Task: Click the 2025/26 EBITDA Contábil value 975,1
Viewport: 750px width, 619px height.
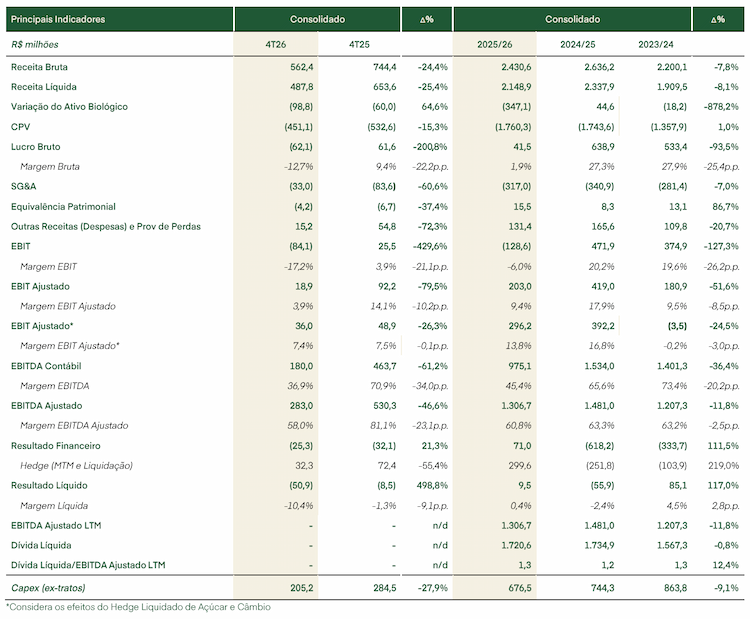Action: [x=519, y=366]
